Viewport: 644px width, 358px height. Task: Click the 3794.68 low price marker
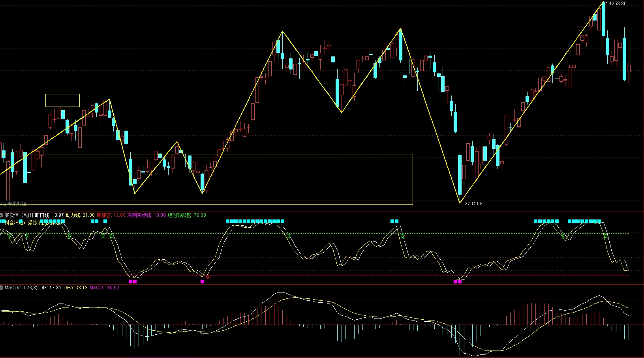[x=473, y=204]
